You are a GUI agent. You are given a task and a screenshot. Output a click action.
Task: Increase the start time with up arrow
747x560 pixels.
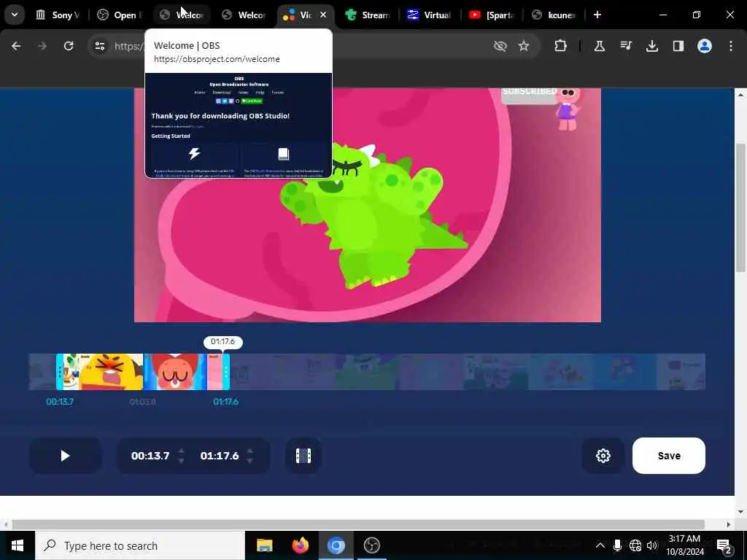(181, 451)
